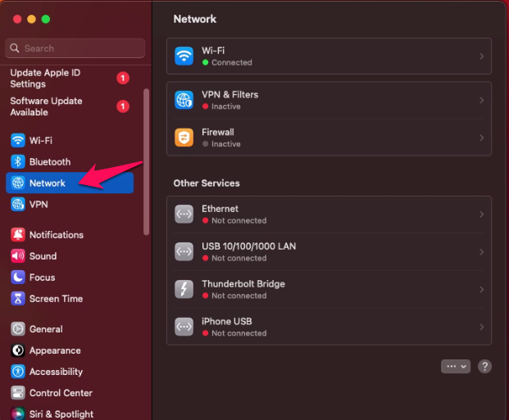The image size is (509, 420).
Task: Click the Screen Time hourglass icon
Action: tap(18, 299)
